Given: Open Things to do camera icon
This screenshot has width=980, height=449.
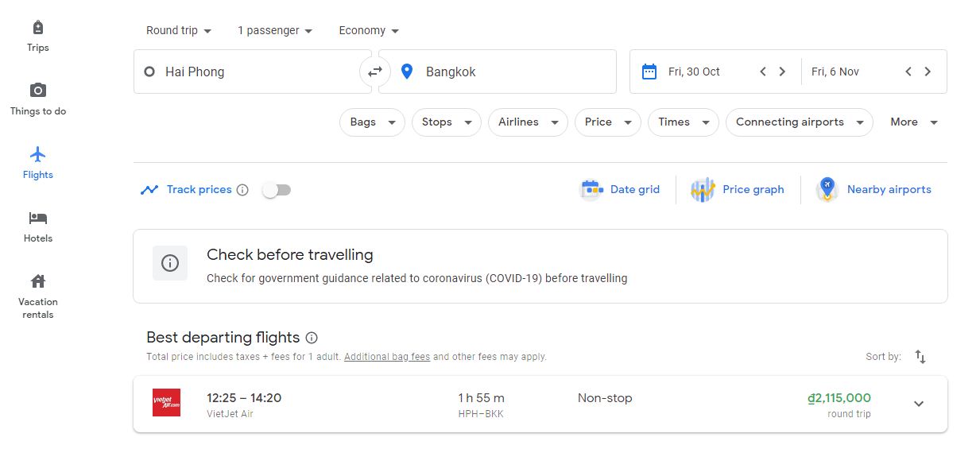Looking at the screenshot, I should (38, 91).
